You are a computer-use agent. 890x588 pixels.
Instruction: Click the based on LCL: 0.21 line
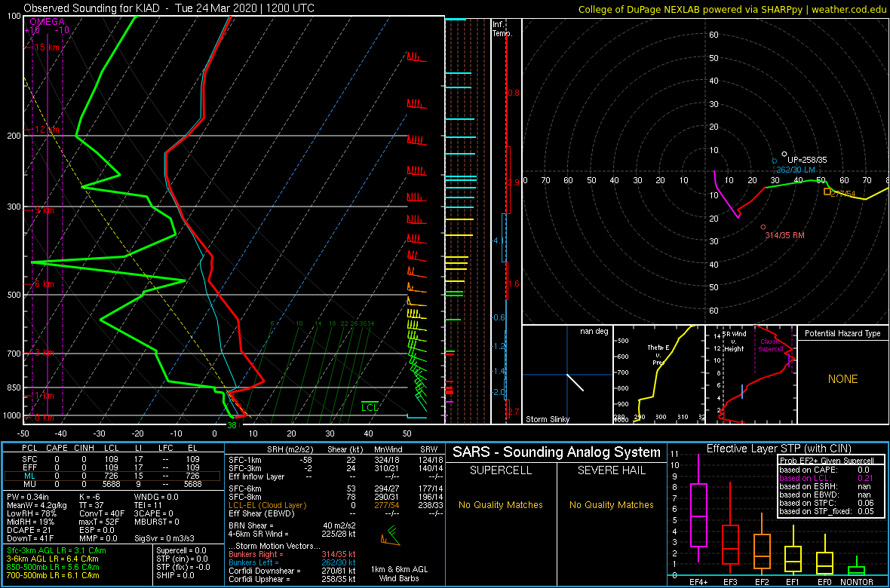pos(827,478)
